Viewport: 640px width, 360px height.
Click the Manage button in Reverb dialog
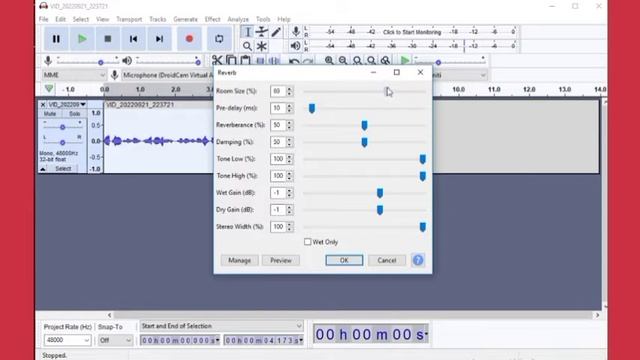click(x=240, y=260)
